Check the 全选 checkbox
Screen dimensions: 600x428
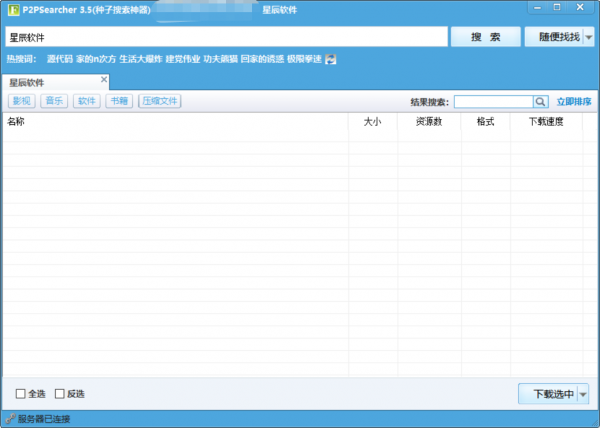[x=21, y=394]
